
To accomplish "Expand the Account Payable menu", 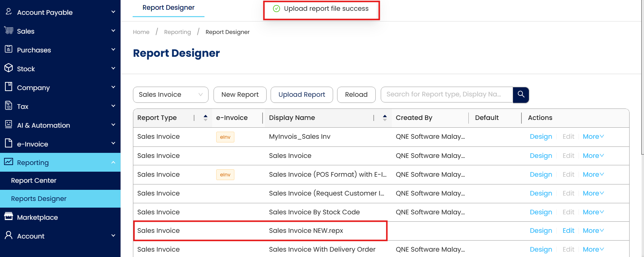I will (x=113, y=12).
